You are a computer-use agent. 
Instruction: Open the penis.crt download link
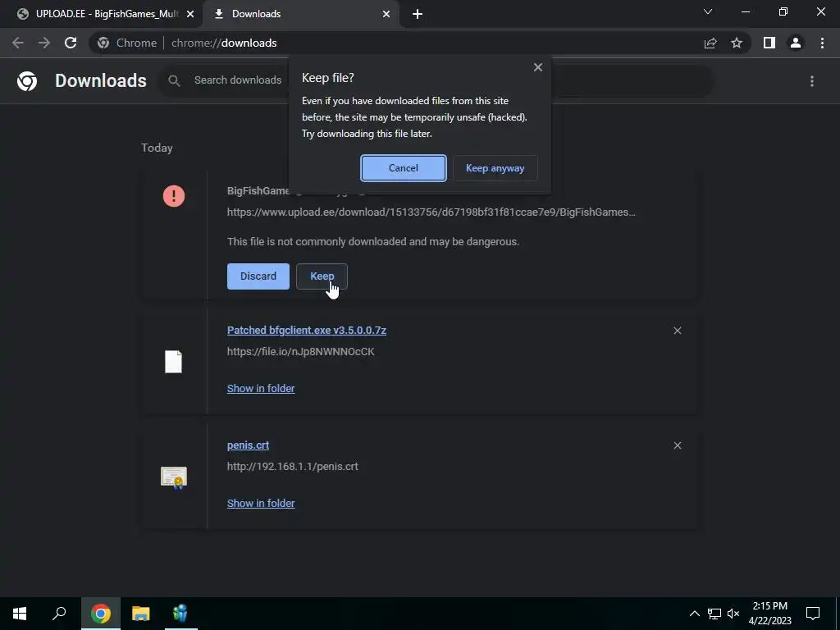tap(248, 445)
